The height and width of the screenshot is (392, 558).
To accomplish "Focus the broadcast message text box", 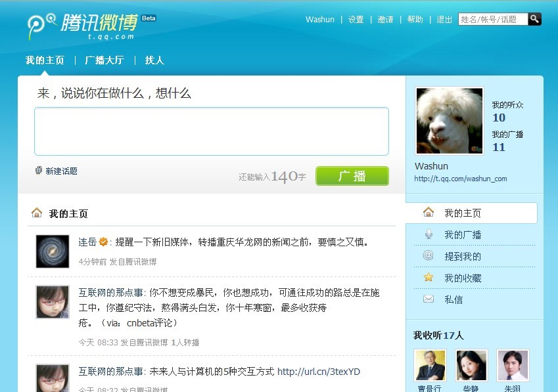I will [212, 131].
